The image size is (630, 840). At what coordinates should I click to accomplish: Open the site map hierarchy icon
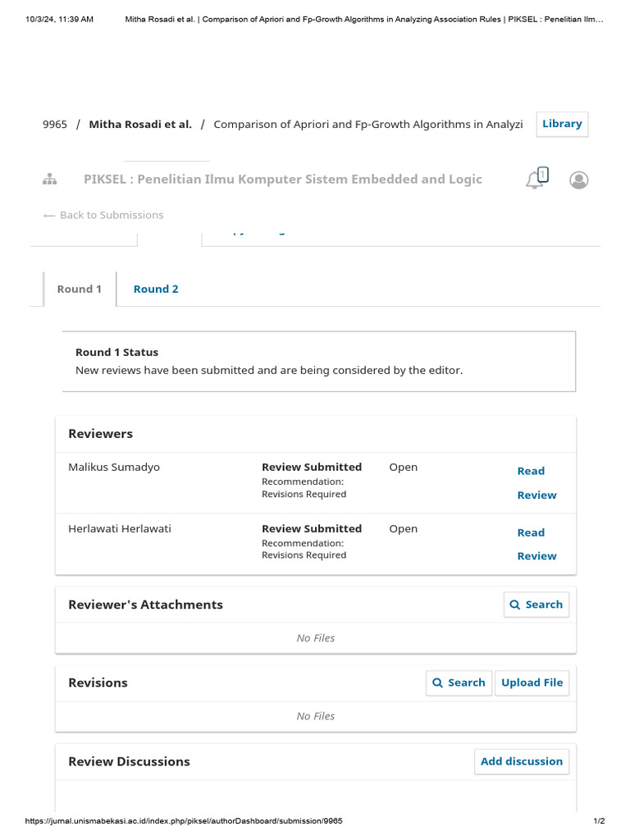49,180
